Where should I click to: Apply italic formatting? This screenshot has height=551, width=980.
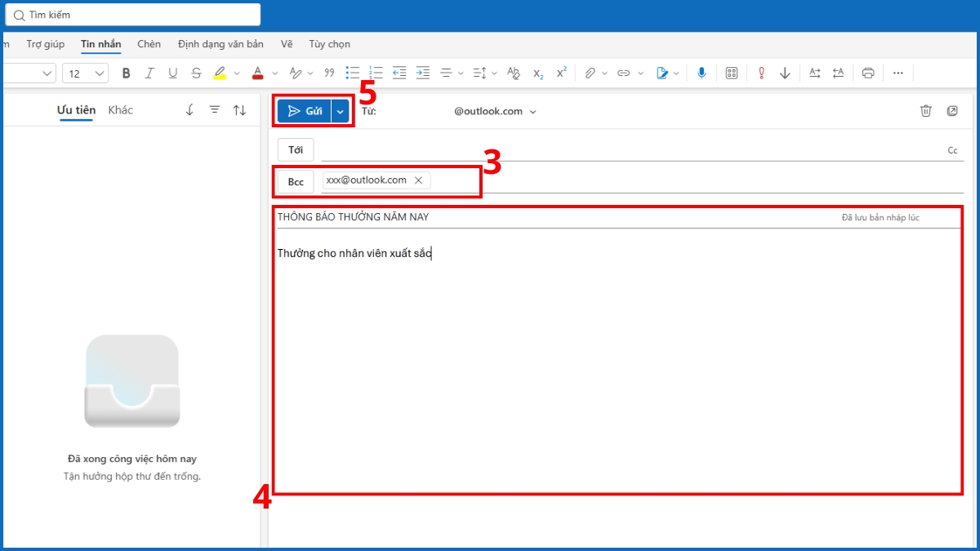click(x=149, y=73)
